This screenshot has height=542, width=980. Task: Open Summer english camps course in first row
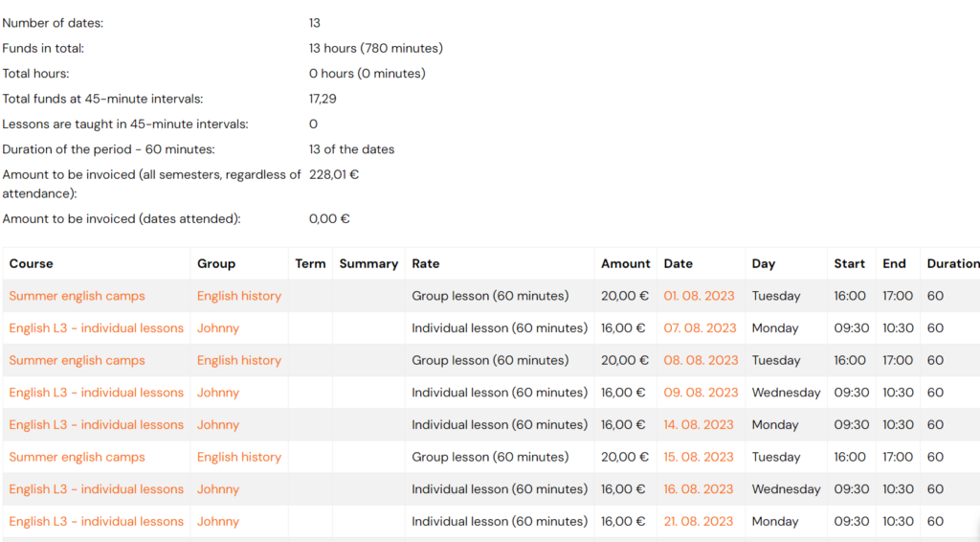[x=77, y=296]
